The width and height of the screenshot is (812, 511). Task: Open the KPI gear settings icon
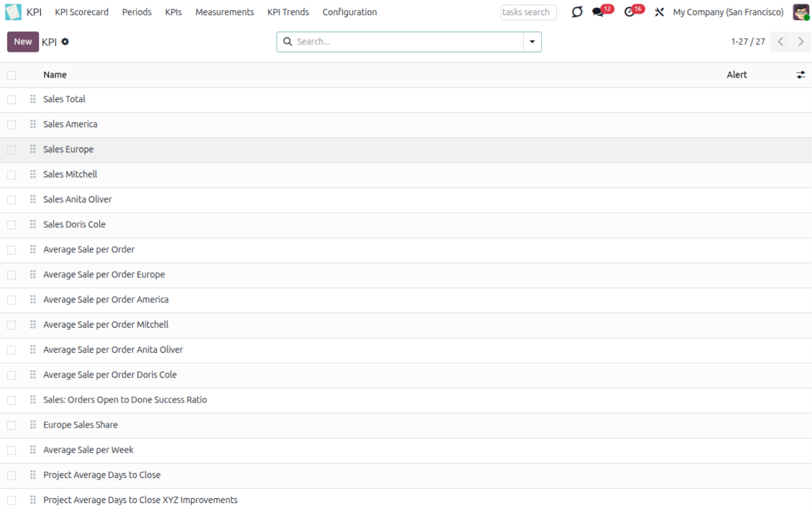[65, 42]
